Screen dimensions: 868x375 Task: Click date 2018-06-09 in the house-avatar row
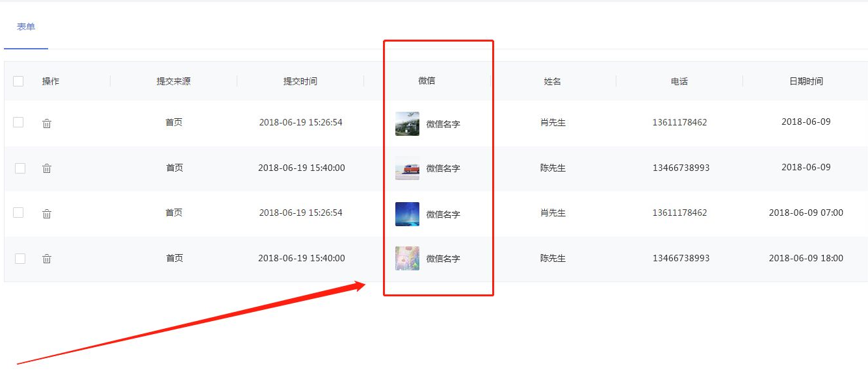(x=806, y=122)
